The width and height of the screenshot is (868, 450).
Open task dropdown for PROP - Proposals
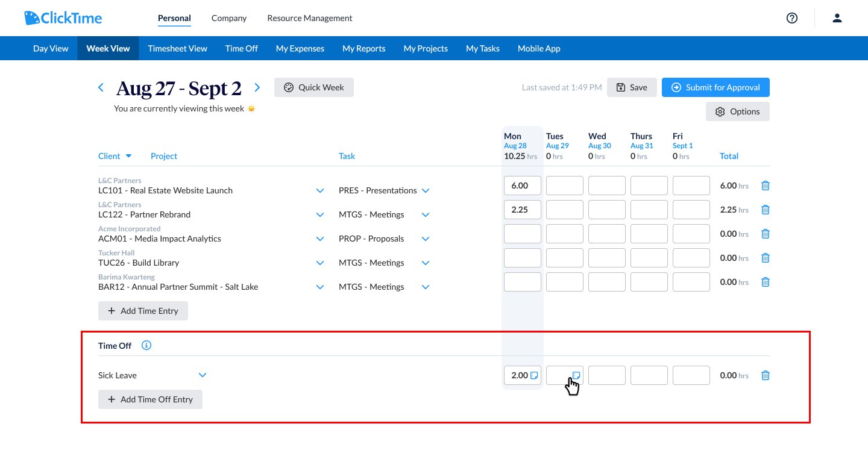426,239
